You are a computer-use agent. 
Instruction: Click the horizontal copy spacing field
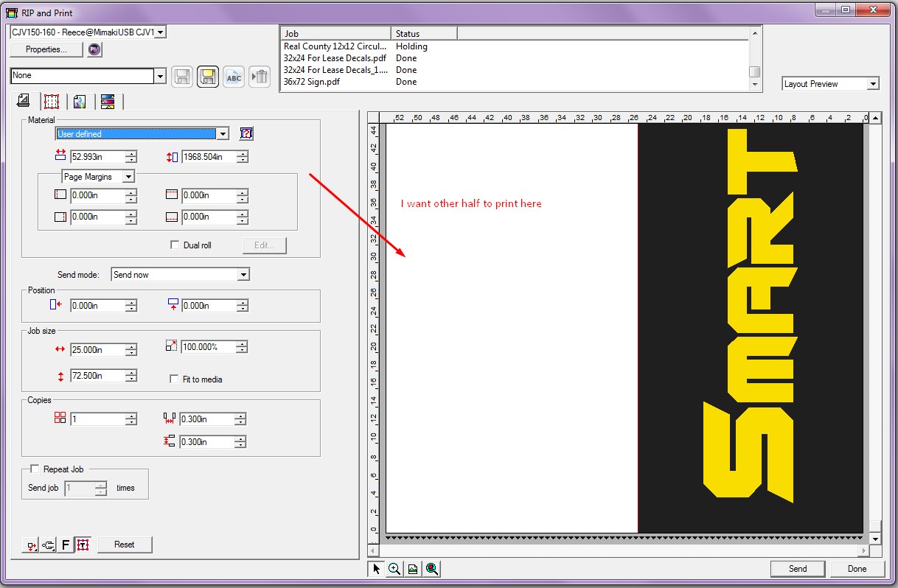pos(207,419)
